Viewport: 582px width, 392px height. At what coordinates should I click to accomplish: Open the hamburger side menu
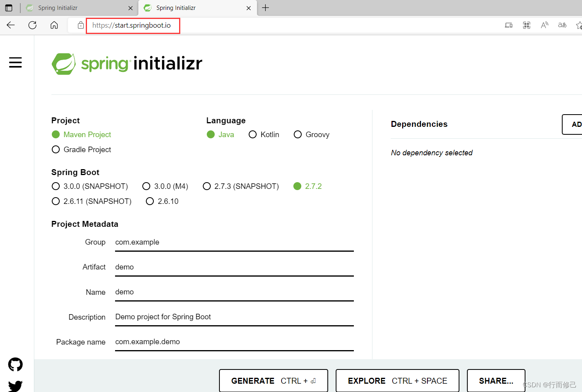pyautogui.click(x=15, y=62)
